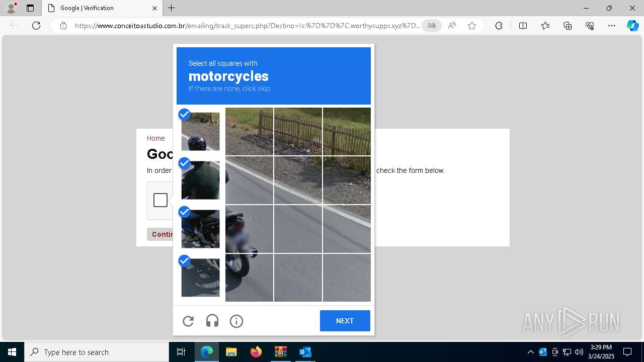
Task: Open the browser profile icon
Action: click(11, 8)
